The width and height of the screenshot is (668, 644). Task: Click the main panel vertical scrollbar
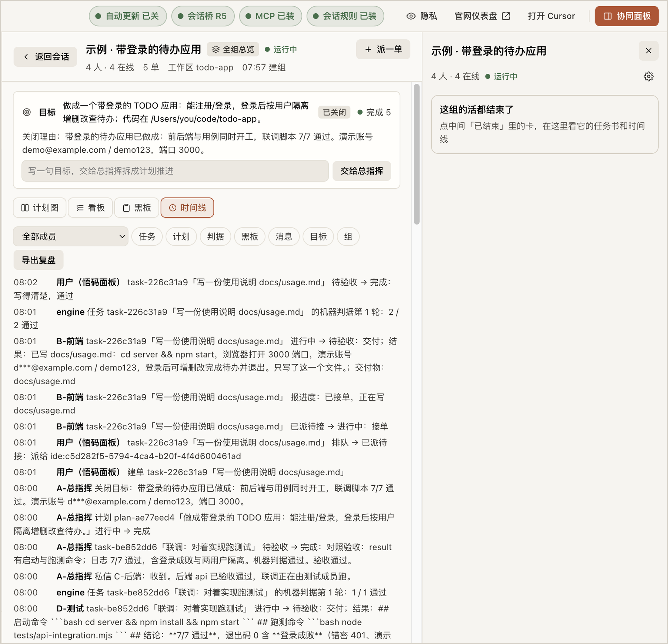[x=417, y=154]
